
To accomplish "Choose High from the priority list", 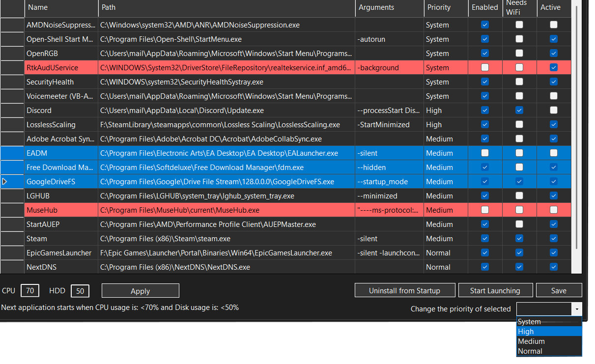I will pyautogui.click(x=549, y=332).
